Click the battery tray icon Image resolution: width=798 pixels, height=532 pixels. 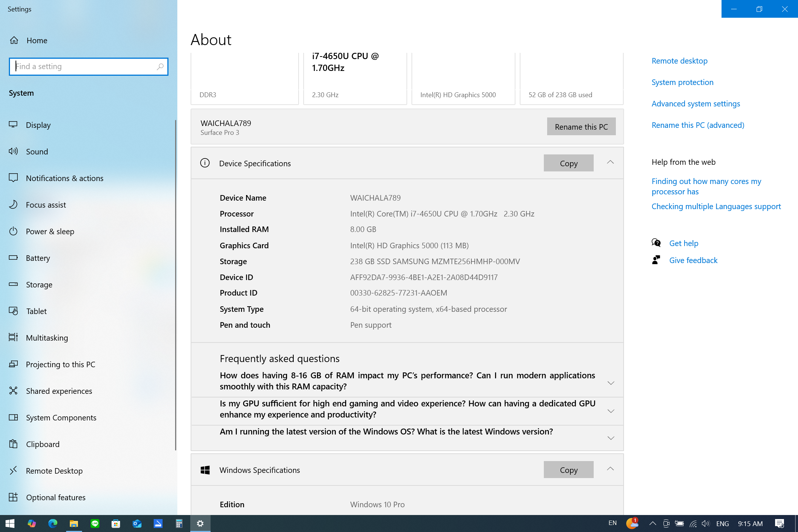(x=679, y=524)
